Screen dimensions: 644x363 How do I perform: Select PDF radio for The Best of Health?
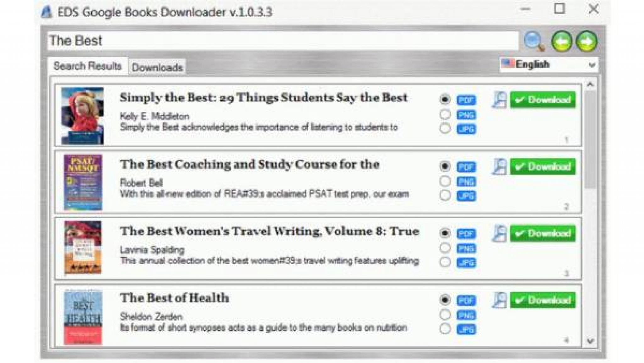pyautogui.click(x=445, y=300)
